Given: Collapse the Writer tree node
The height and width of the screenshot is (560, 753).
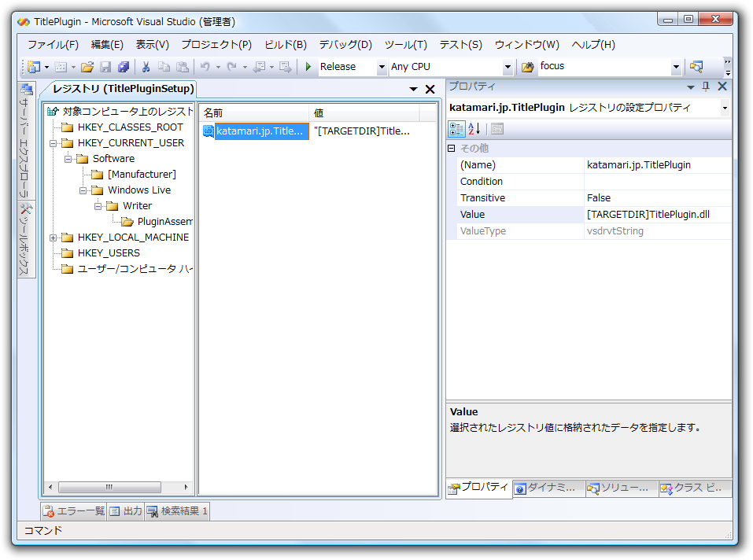Looking at the screenshot, I should click(98, 206).
